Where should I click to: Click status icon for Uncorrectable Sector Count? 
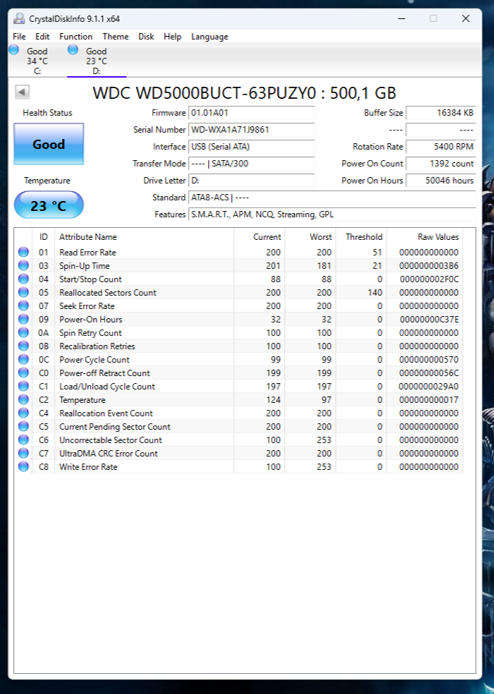coord(23,440)
